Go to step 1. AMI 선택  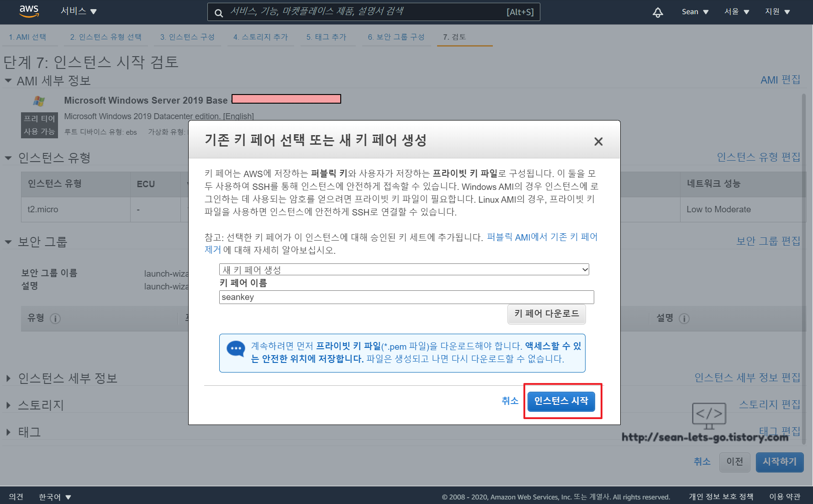coord(27,37)
